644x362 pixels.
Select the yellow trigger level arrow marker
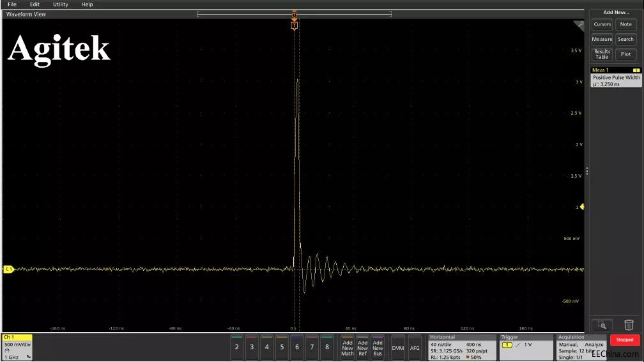point(582,207)
